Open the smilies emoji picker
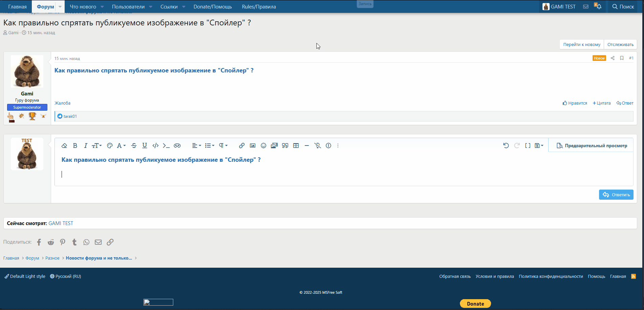644x310 pixels. tap(263, 146)
